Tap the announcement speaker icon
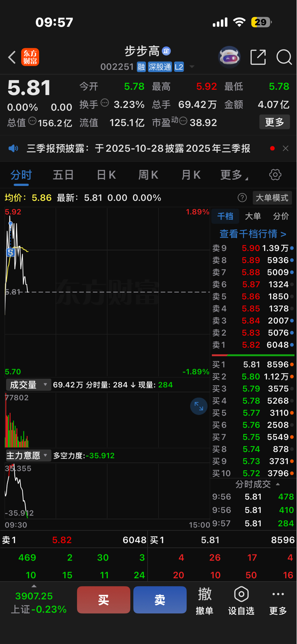Image resolution: width=297 pixels, height=644 pixels. click(x=14, y=149)
